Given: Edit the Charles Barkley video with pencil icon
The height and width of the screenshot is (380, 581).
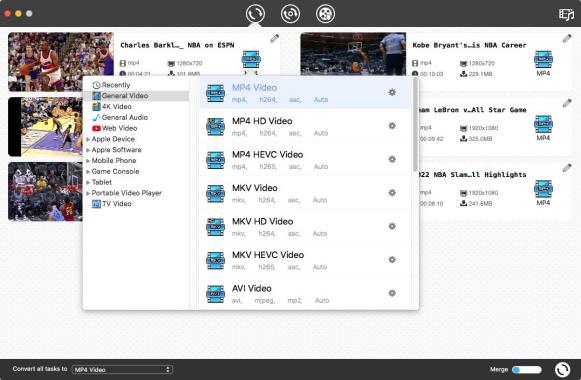Looking at the screenshot, I should (x=275, y=39).
